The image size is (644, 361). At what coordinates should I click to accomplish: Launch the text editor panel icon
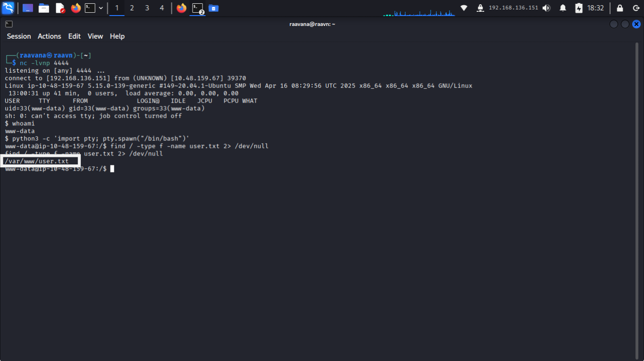tap(60, 8)
